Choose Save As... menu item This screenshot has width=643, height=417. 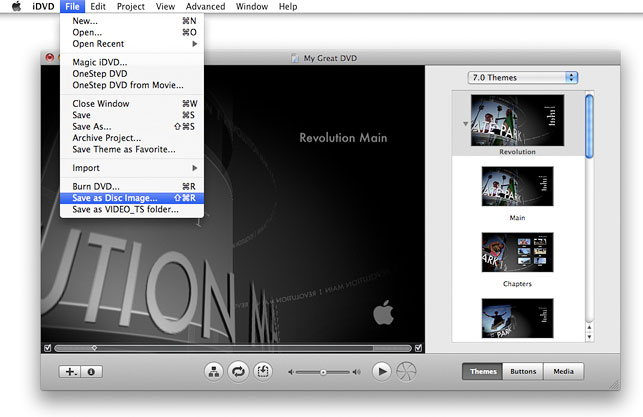pyautogui.click(x=132, y=127)
